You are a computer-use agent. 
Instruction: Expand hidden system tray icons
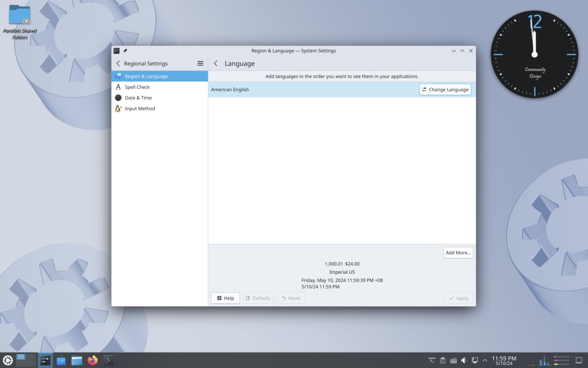(x=485, y=361)
